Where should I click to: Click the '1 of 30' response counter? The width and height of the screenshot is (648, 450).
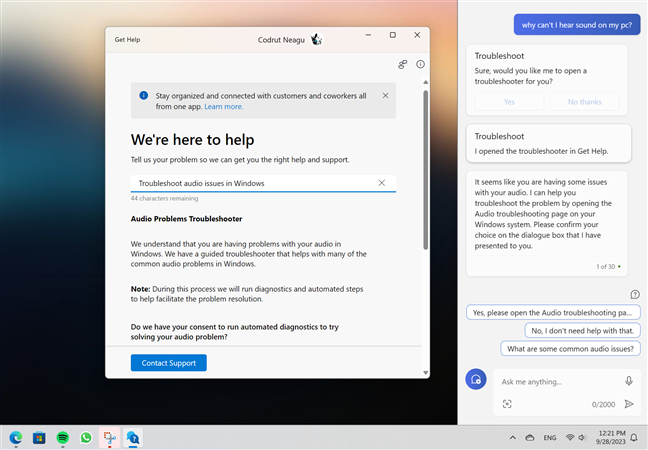point(605,267)
